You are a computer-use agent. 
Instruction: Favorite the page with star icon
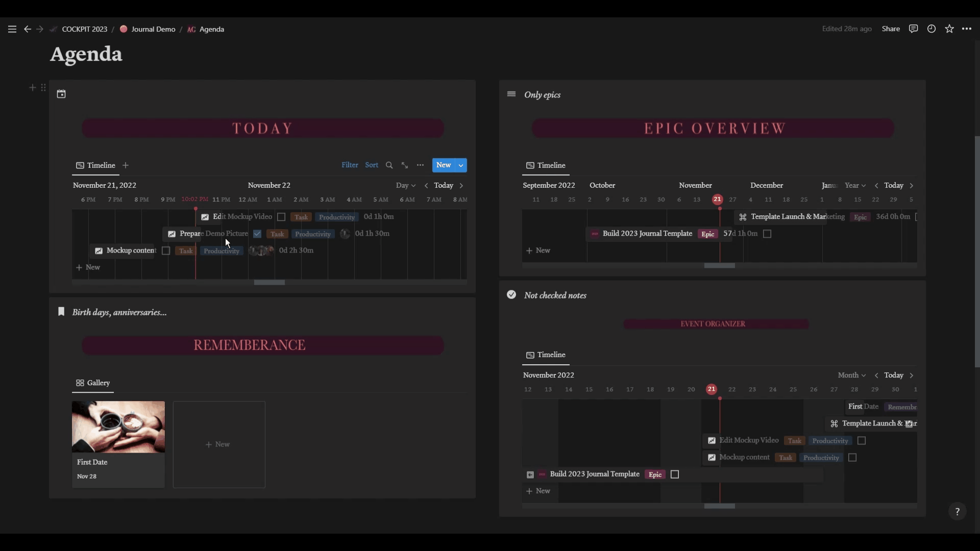(x=949, y=29)
